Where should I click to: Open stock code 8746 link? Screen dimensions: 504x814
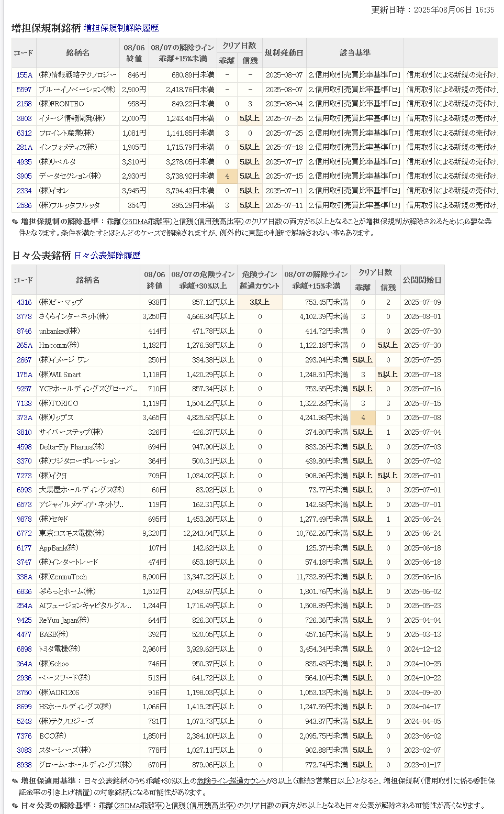pos(24,331)
